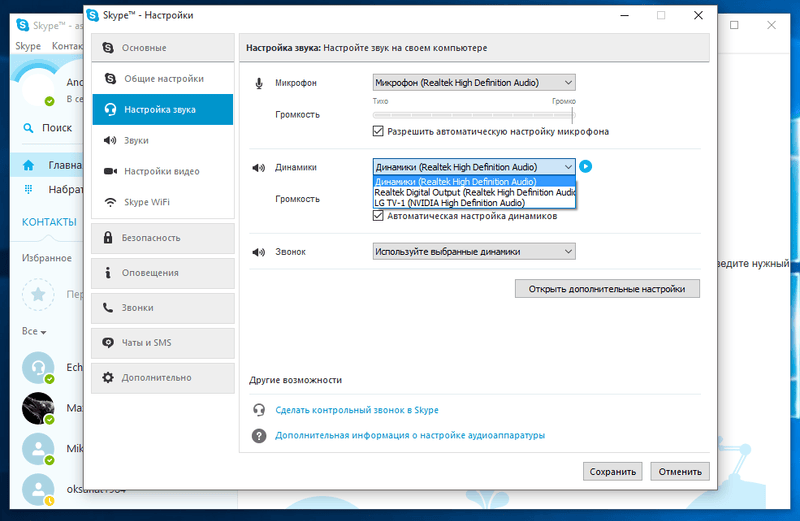Collapse the Динамики device dropdown
Viewport: 800px width, 521px height.
click(474, 167)
